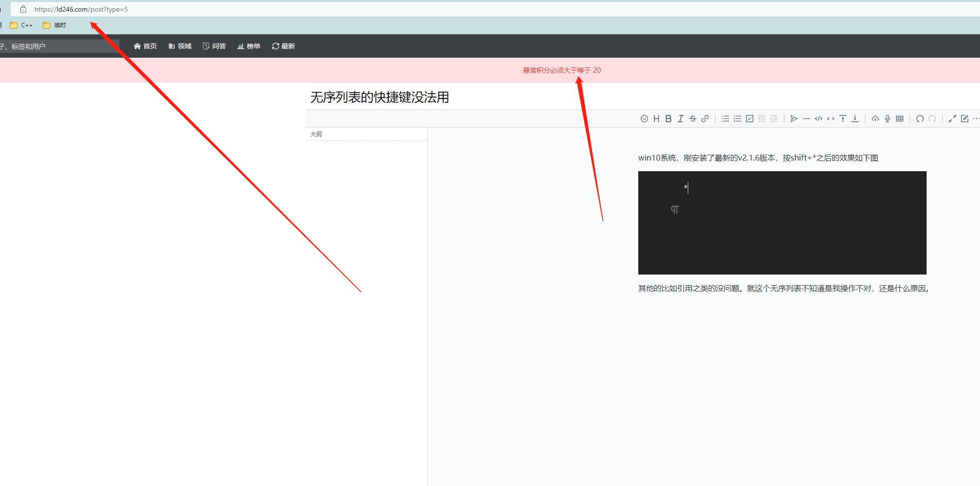This screenshot has width=980, height=486.
Task: Strike through text using the strikethrough icon
Action: pyautogui.click(x=693, y=118)
